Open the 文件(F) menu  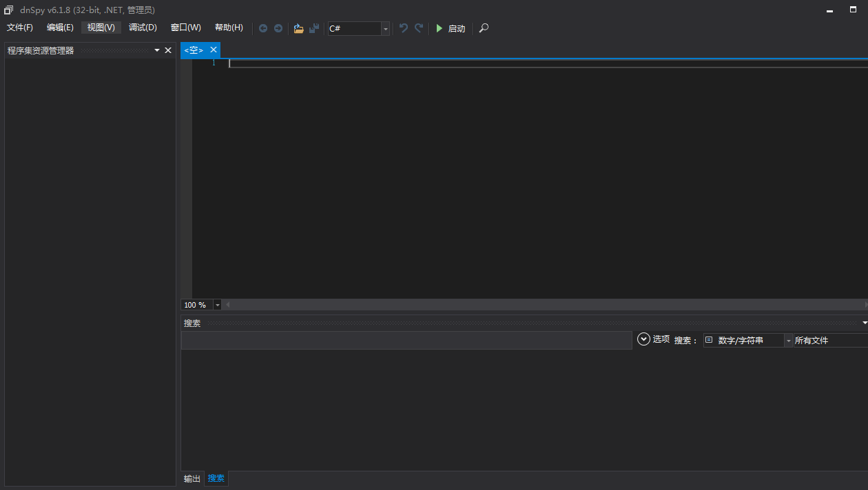coord(19,28)
